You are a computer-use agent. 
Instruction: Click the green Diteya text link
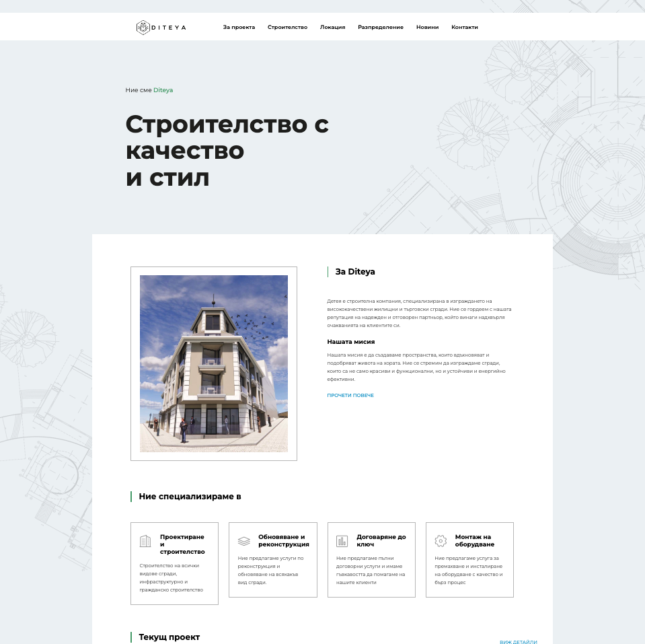[x=163, y=90]
